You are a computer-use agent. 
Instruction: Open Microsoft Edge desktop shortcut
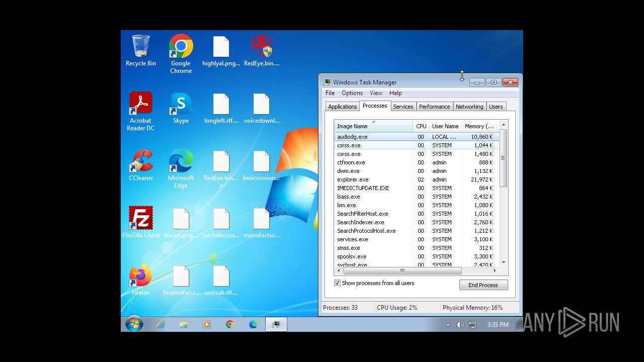[181, 168]
